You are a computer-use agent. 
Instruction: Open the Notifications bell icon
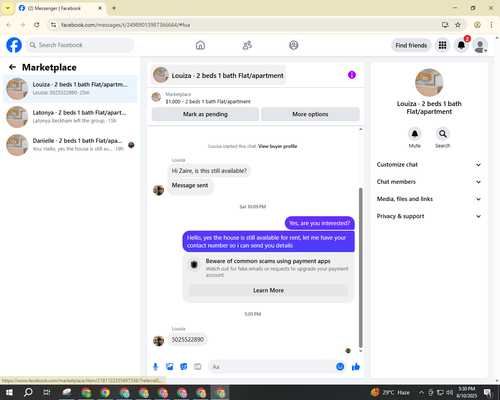click(x=461, y=45)
